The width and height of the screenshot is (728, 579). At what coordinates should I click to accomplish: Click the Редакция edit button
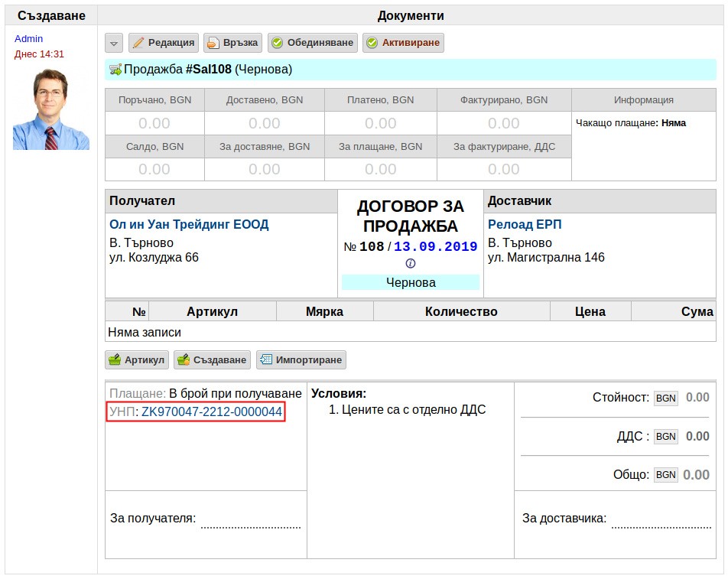164,43
